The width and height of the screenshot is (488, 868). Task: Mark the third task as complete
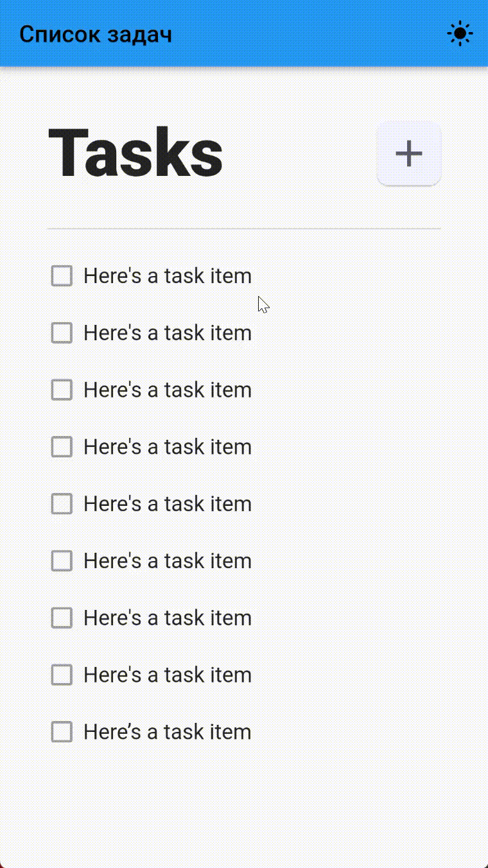[61, 390]
